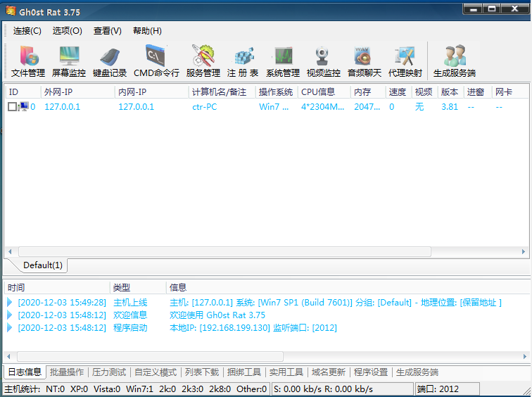Open the 查看(V) menu
Image resolution: width=532 pixels, height=397 pixels.
point(108,31)
